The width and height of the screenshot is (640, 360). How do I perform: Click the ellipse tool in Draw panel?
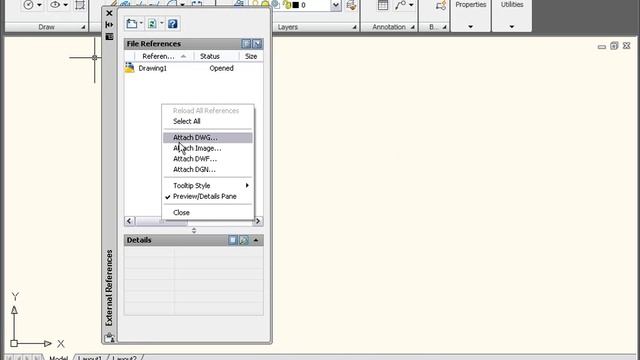pos(55,5)
